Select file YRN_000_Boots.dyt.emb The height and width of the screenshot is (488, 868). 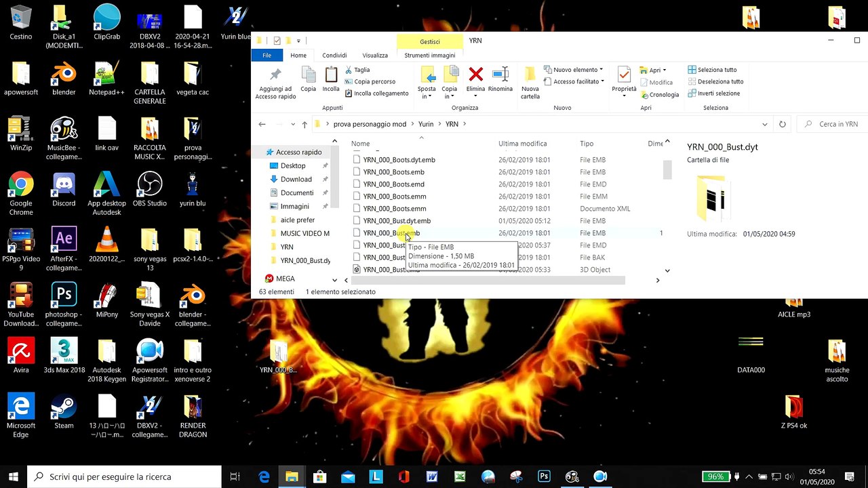[x=399, y=160]
